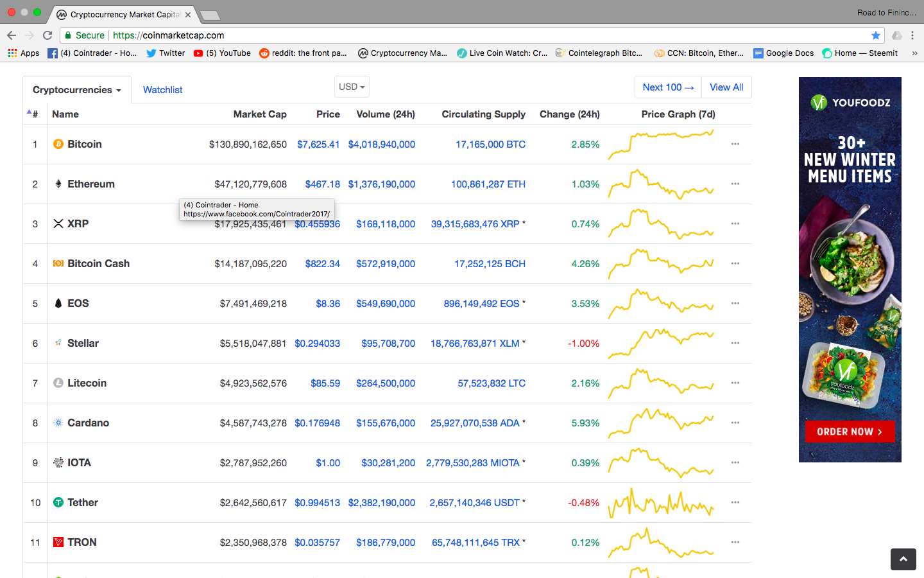The width and height of the screenshot is (924, 578).
Task: Click the Youfoodz logo in the ad
Action: click(850, 102)
